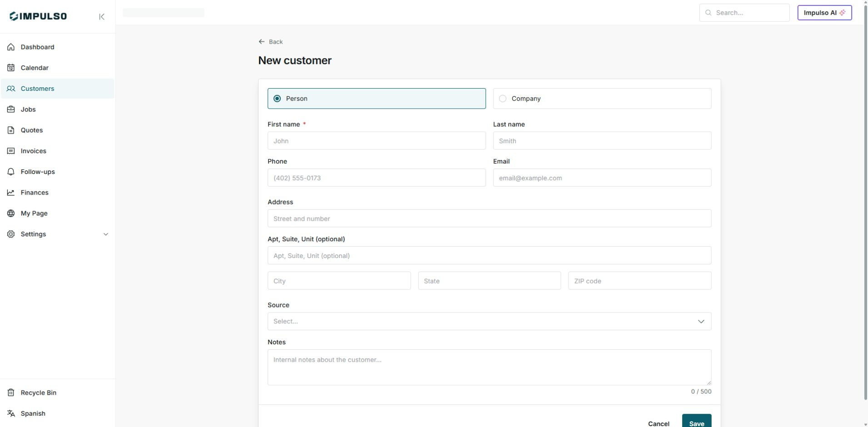Click the State field
The image size is (868, 427).
489,281
